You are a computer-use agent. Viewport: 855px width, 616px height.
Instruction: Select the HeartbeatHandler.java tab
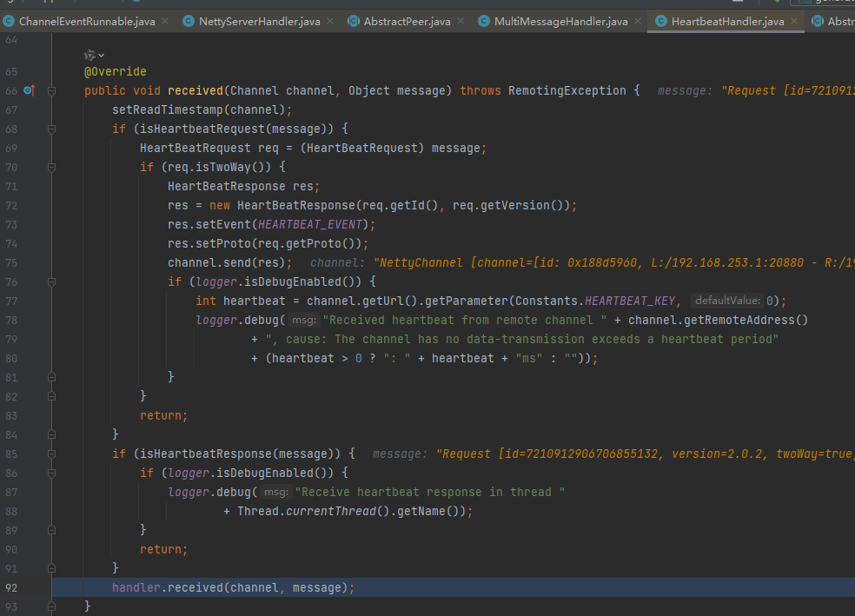tap(727, 21)
